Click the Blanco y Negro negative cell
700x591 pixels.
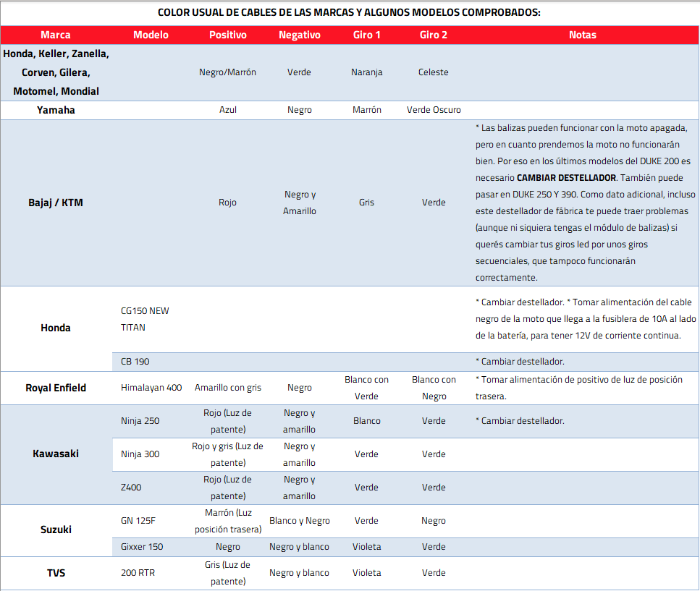tap(300, 521)
